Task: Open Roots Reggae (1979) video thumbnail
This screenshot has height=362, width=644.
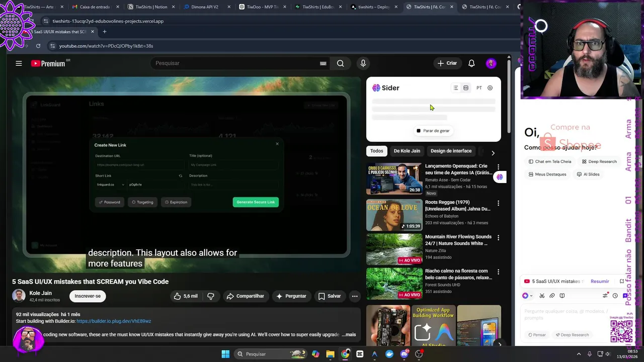Action: pos(394,215)
